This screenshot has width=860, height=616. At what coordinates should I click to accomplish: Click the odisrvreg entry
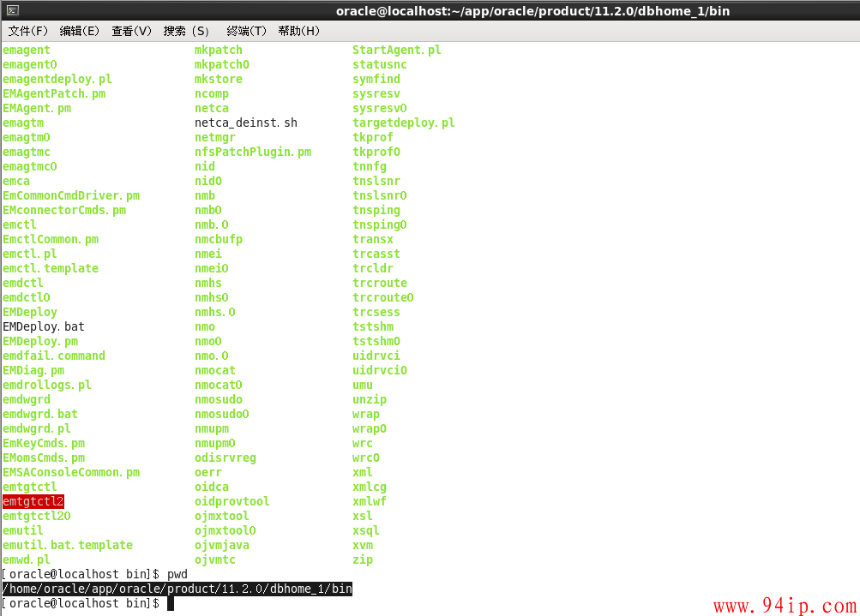[x=226, y=458]
